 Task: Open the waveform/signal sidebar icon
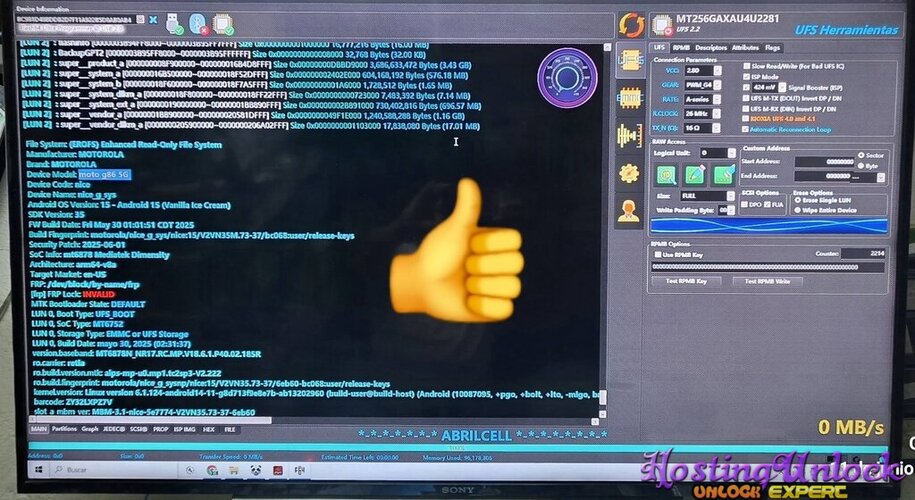point(630,135)
